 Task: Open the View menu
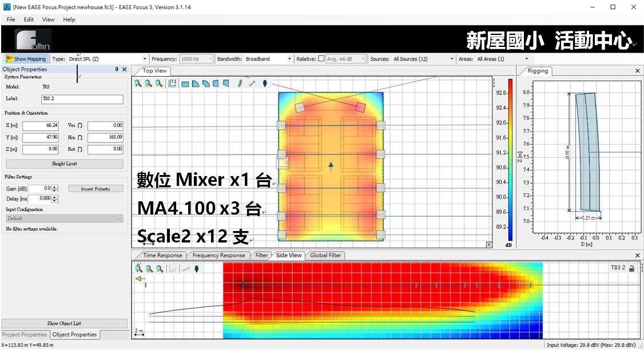48,19
